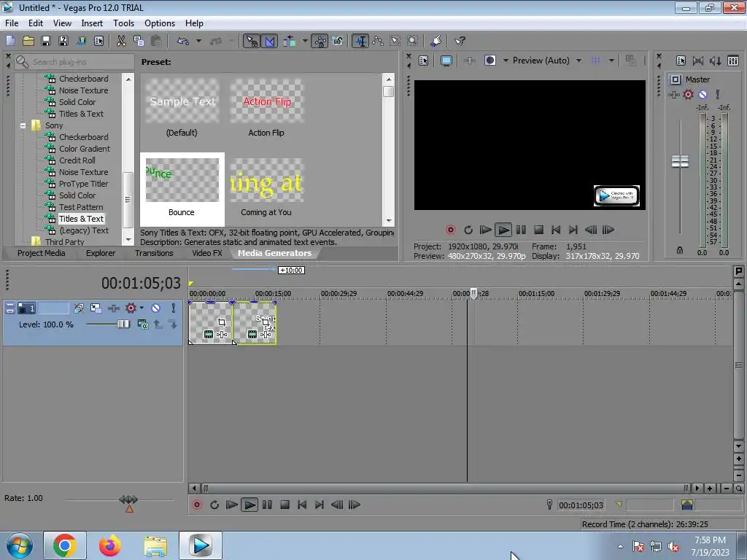Click the Undo arrow icon
This screenshot has height=560, width=747.
tap(183, 41)
